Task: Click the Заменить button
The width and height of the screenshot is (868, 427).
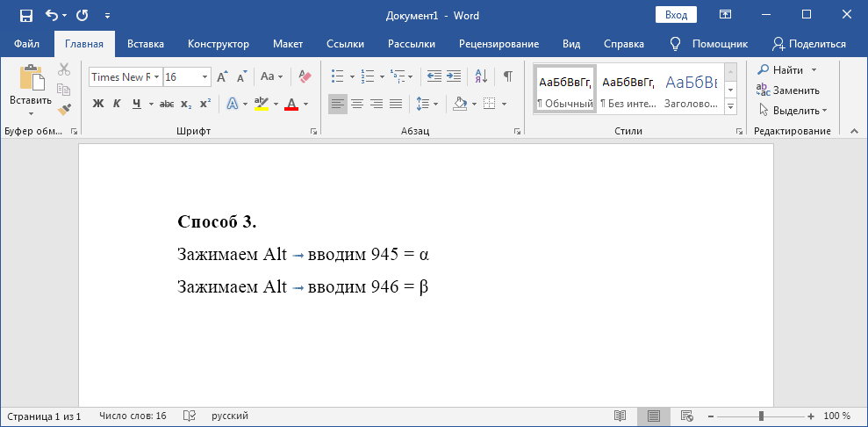Action: [x=788, y=90]
